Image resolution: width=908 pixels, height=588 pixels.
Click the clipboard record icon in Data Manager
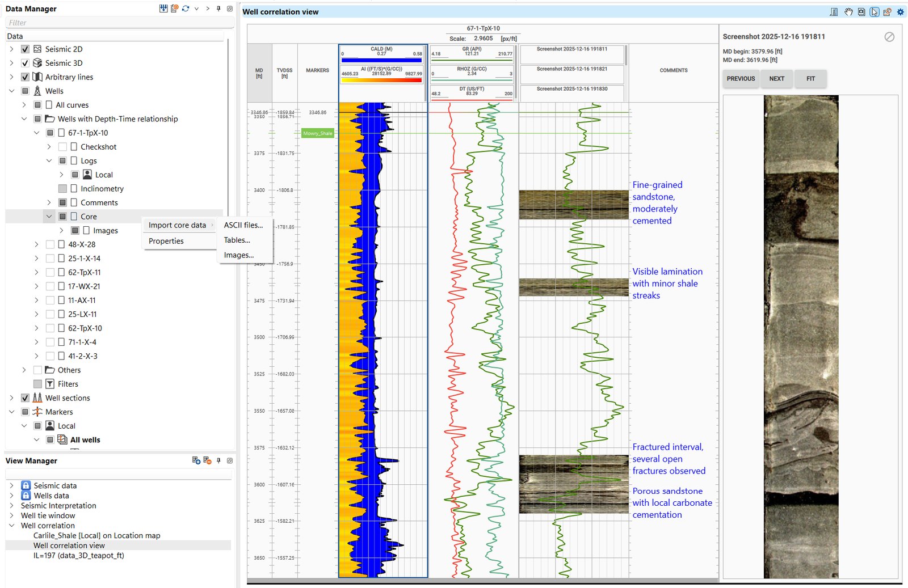[175, 9]
